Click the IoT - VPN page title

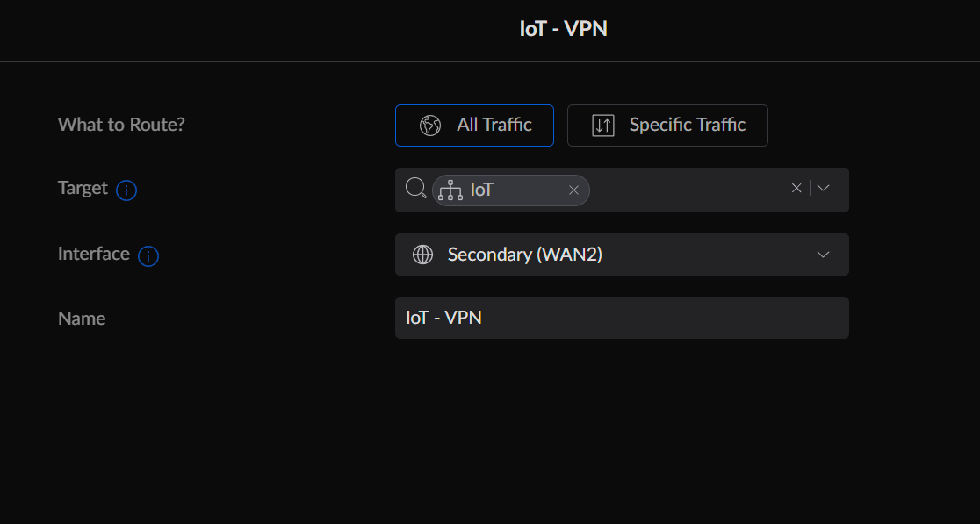coord(564,29)
